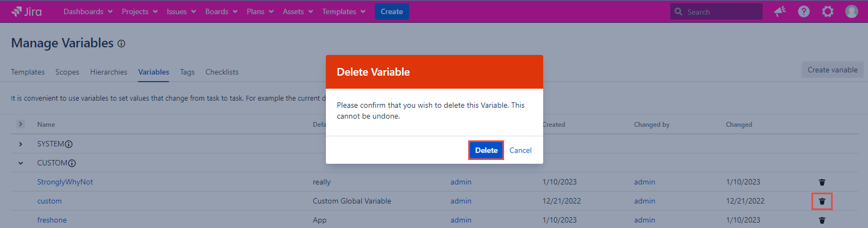The image size is (868, 228).
Task: Open the Dashboards dropdown menu
Action: click(x=88, y=11)
